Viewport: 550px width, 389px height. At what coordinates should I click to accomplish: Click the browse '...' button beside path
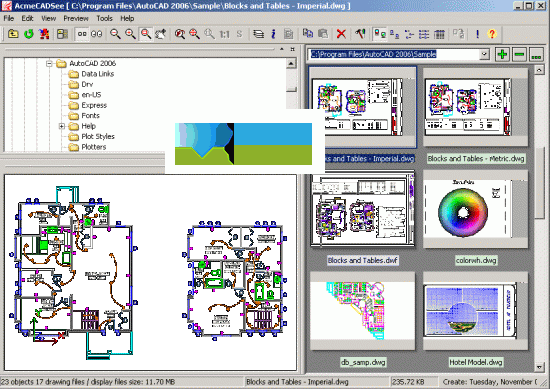point(536,54)
